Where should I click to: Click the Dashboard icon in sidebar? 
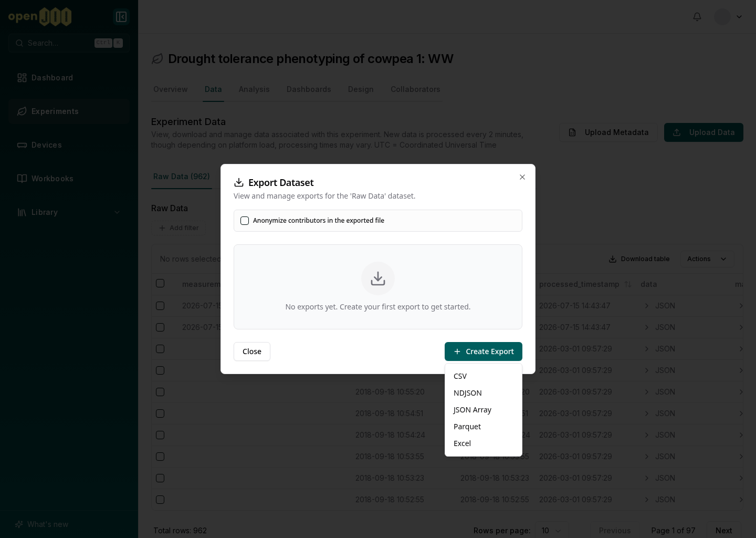tap(22, 78)
